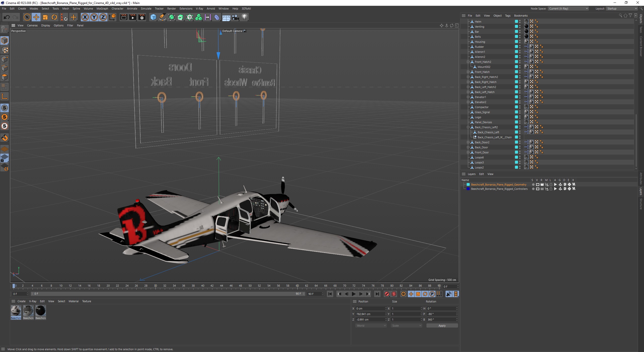Expand Front_Door object hierarchy
Screen dimensions: 644x352
pyautogui.click(x=468, y=152)
